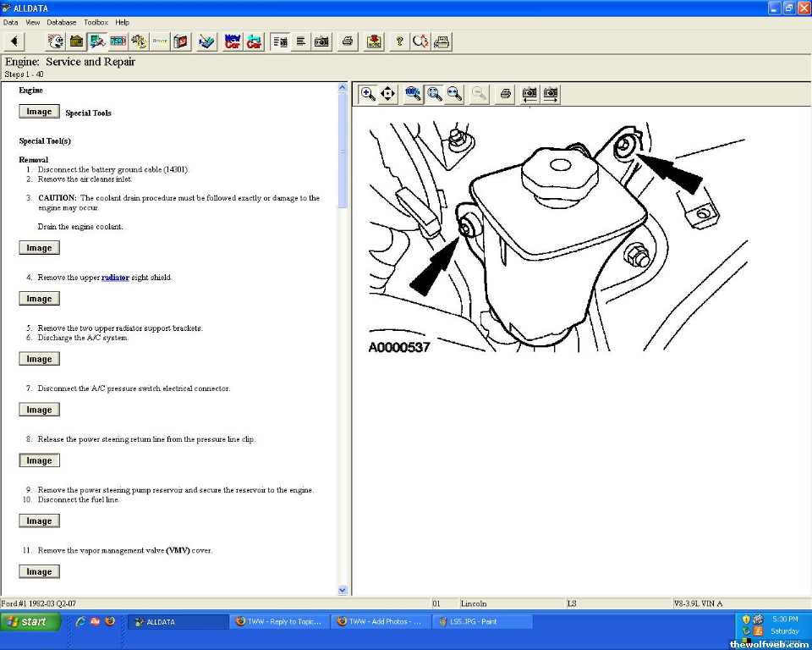Open Image button next to Special Tools
Viewport: 812px width, 650px height.
[x=39, y=112]
